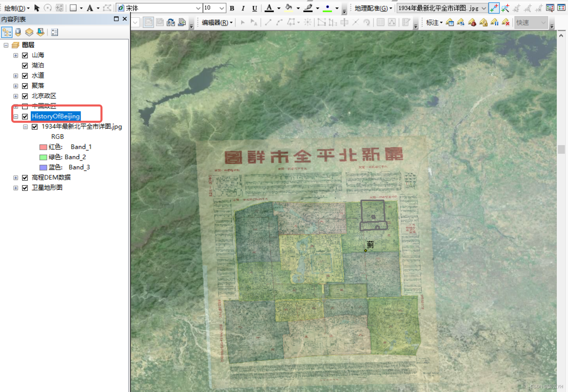The width and height of the screenshot is (568, 392).
Task: Pick the Select Elements arrow tool
Action: click(x=37, y=8)
